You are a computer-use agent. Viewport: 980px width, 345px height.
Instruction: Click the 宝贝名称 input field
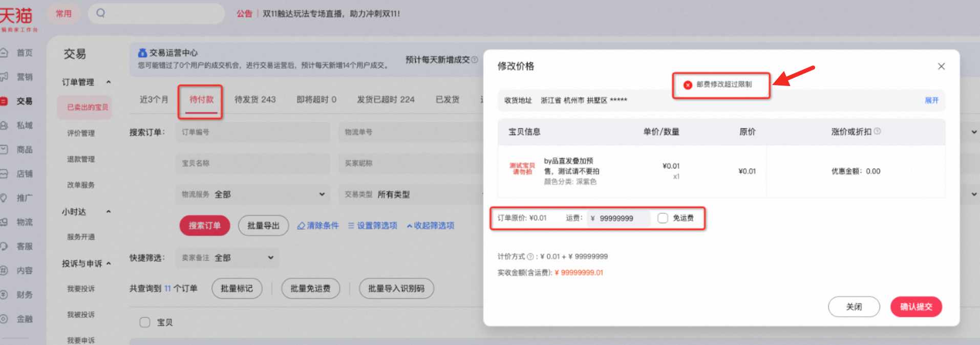[x=253, y=163]
